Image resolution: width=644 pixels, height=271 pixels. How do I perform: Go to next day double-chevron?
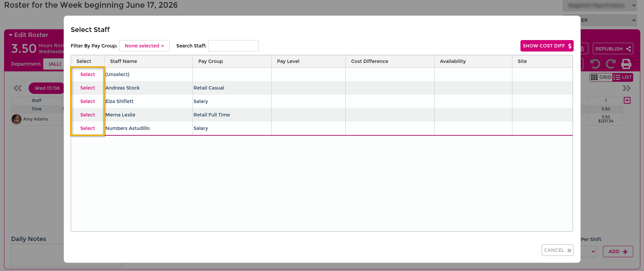click(626, 88)
